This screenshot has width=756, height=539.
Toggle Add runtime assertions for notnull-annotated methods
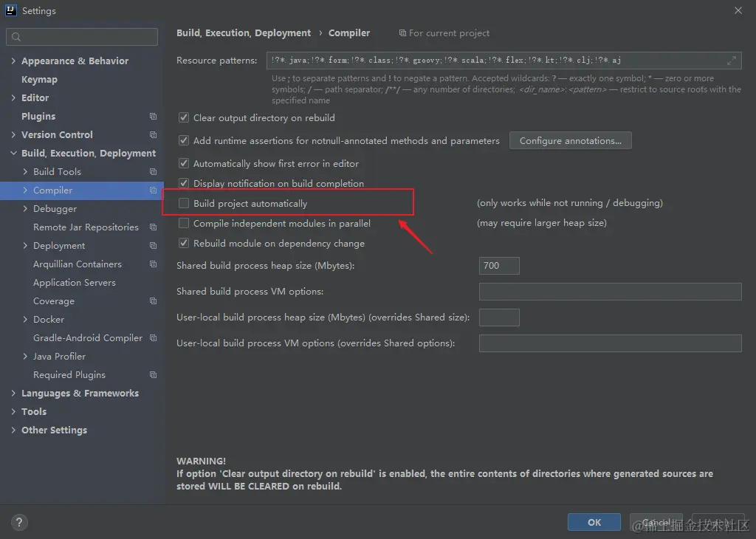coord(184,140)
